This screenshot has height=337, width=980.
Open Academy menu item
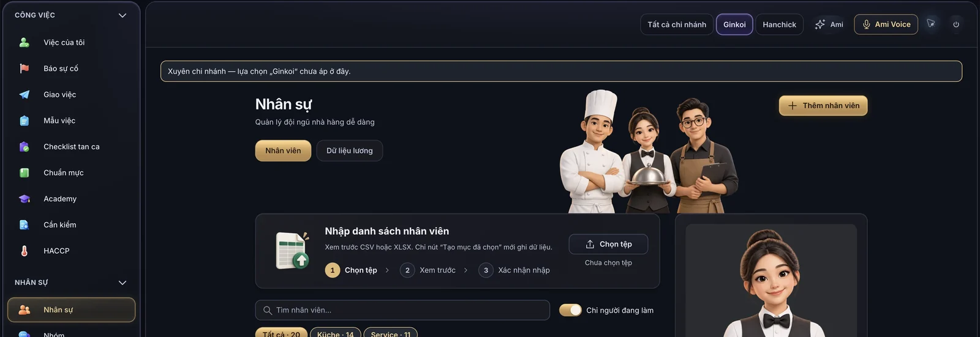coord(71,199)
